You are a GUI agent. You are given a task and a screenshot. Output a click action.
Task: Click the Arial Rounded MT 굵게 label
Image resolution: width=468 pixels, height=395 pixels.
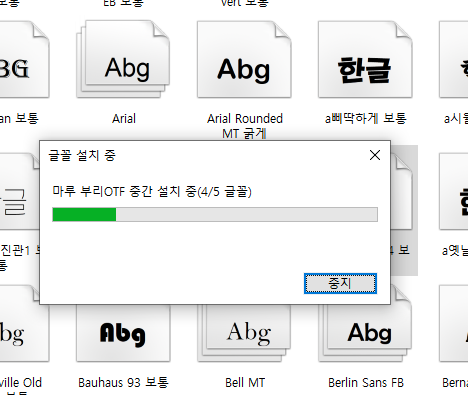pyautogui.click(x=245, y=126)
